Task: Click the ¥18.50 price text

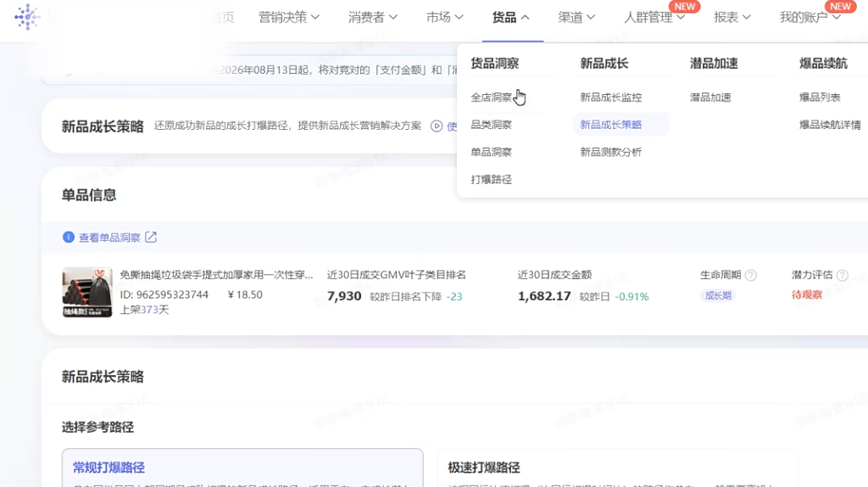Action: 245,294
